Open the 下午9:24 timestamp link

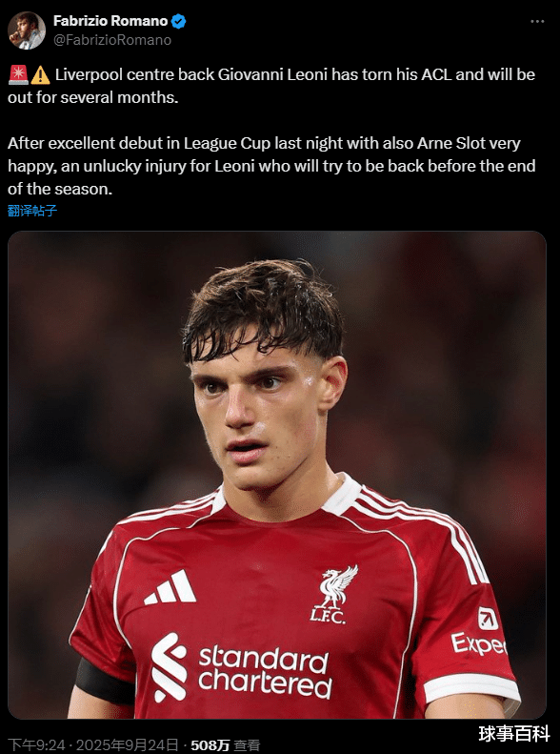click(x=36, y=744)
